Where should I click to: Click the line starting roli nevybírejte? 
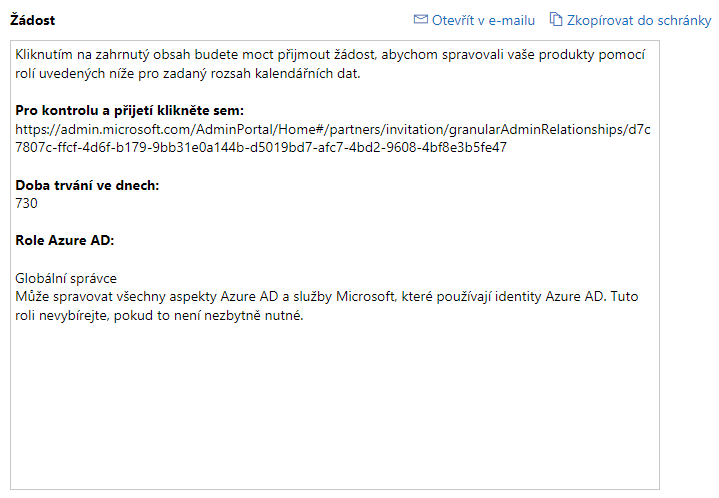[159, 315]
